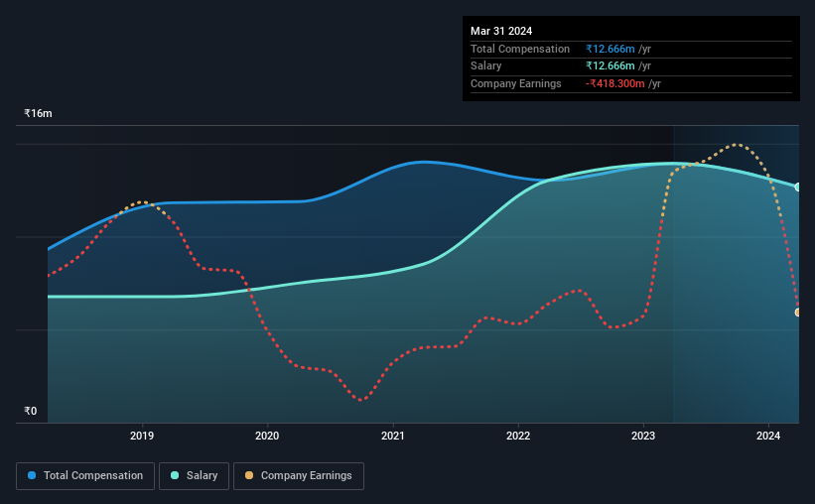The image size is (815, 504).
Task: Toggle the Salary legend button
Action: (194, 476)
